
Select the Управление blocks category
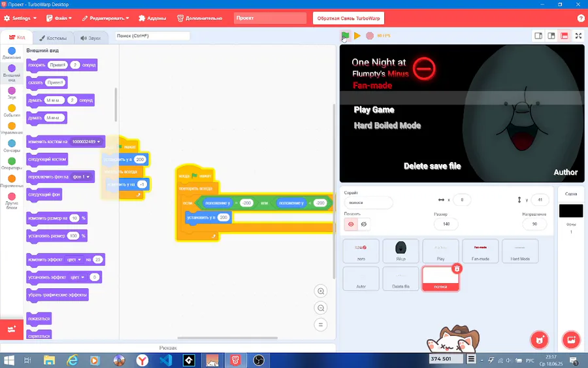point(12,128)
